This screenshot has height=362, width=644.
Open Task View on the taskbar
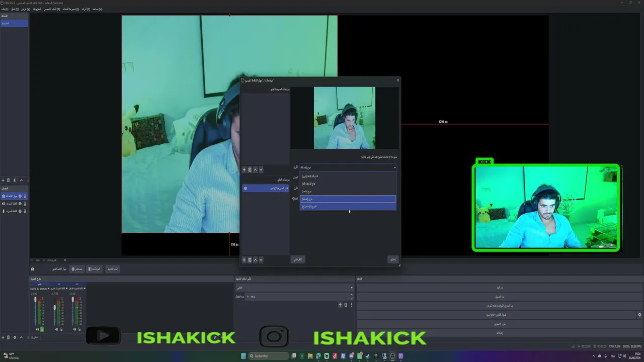click(294, 356)
